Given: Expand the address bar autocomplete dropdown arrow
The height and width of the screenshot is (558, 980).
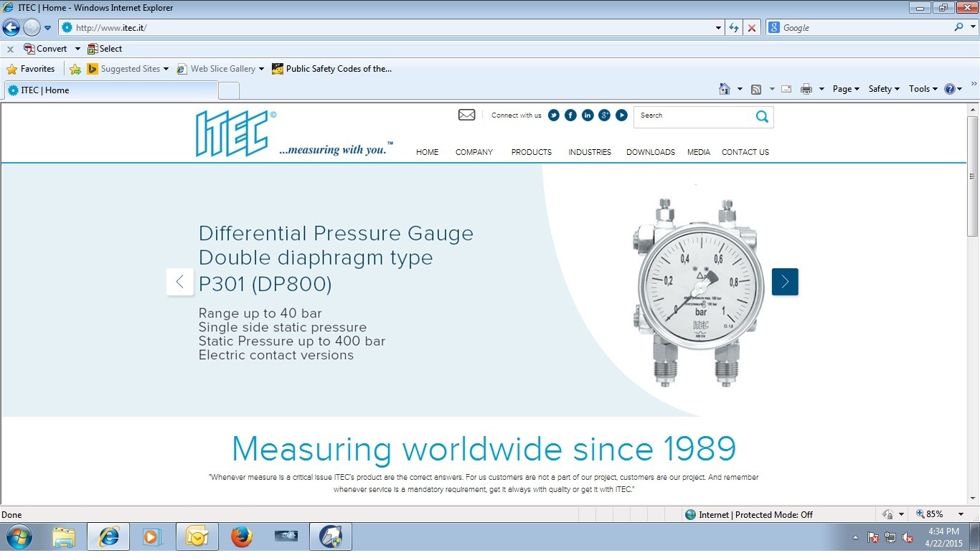Looking at the screenshot, I should (719, 28).
